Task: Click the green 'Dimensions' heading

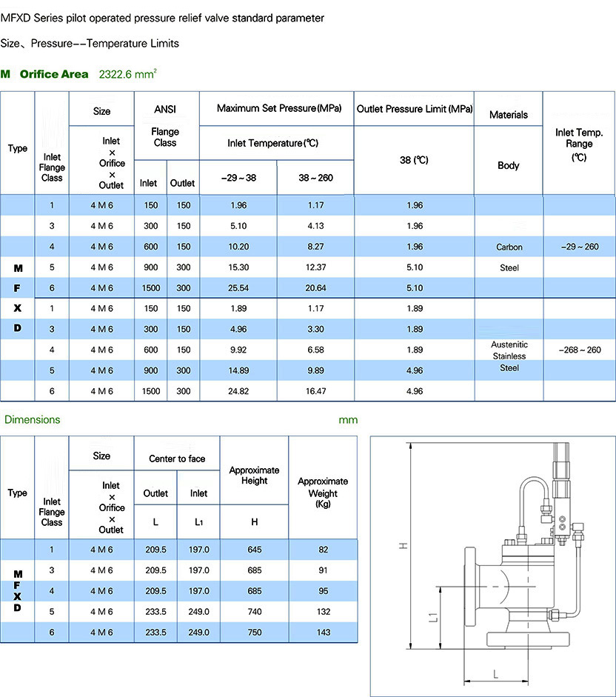Action: point(32,420)
